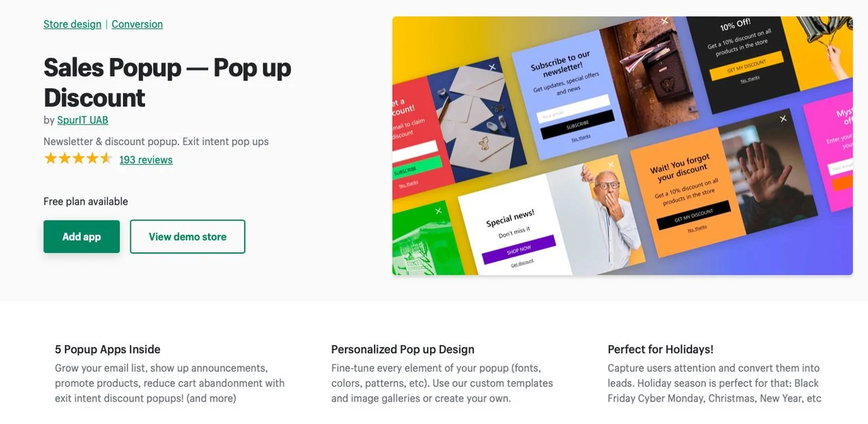This screenshot has width=868, height=424.
Task: Open the Conversion category link
Action: click(x=137, y=24)
